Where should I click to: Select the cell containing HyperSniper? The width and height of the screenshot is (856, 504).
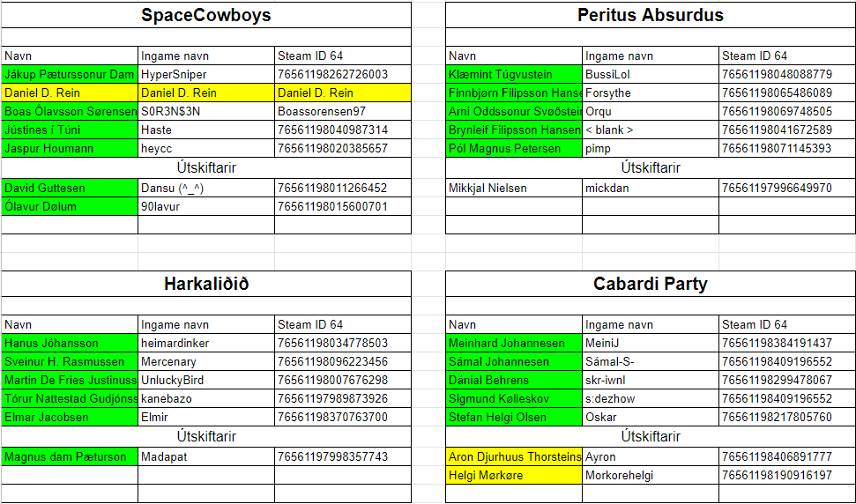click(x=206, y=74)
